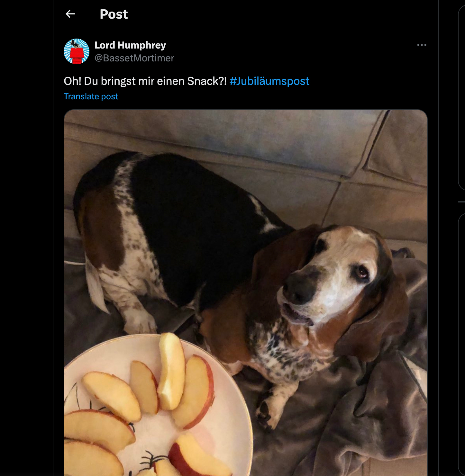465x476 pixels.
Task: Go back using the left arrow
Action: (70, 14)
